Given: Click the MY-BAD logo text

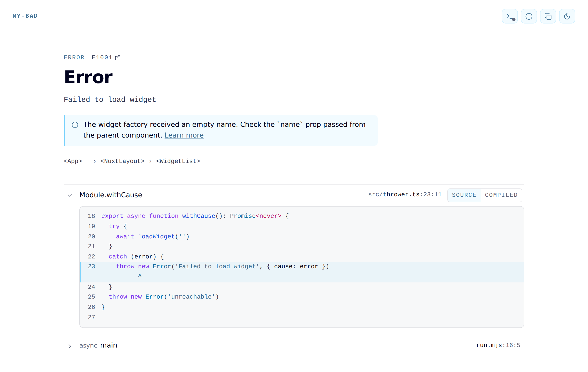Looking at the screenshot, I should [25, 16].
